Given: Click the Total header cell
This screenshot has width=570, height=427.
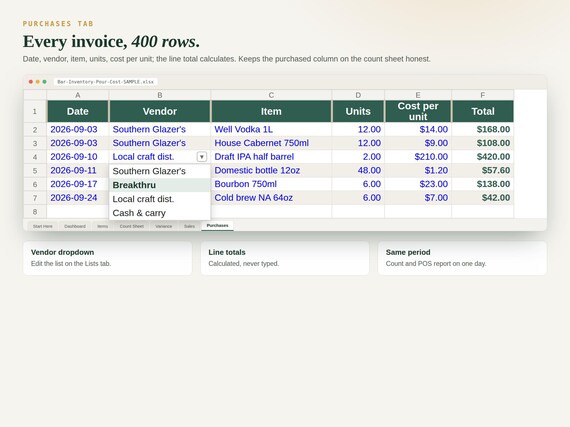Looking at the screenshot, I should [483, 111].
